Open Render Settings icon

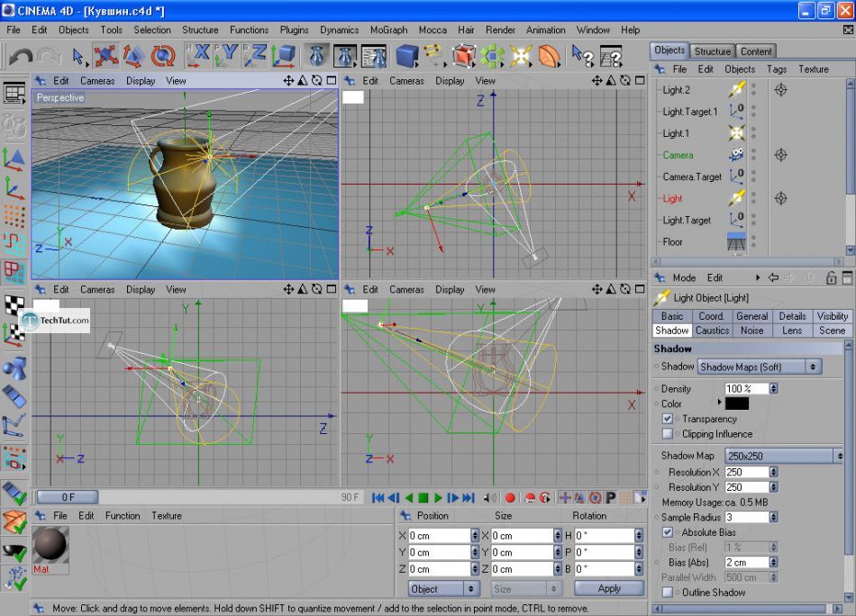pyautogui.click(x=374, y=56)
